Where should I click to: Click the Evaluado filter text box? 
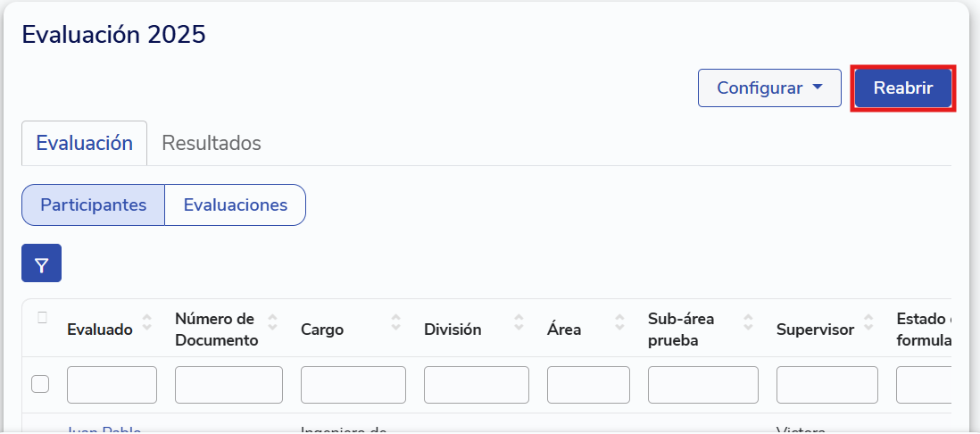[x=112, y=385]
